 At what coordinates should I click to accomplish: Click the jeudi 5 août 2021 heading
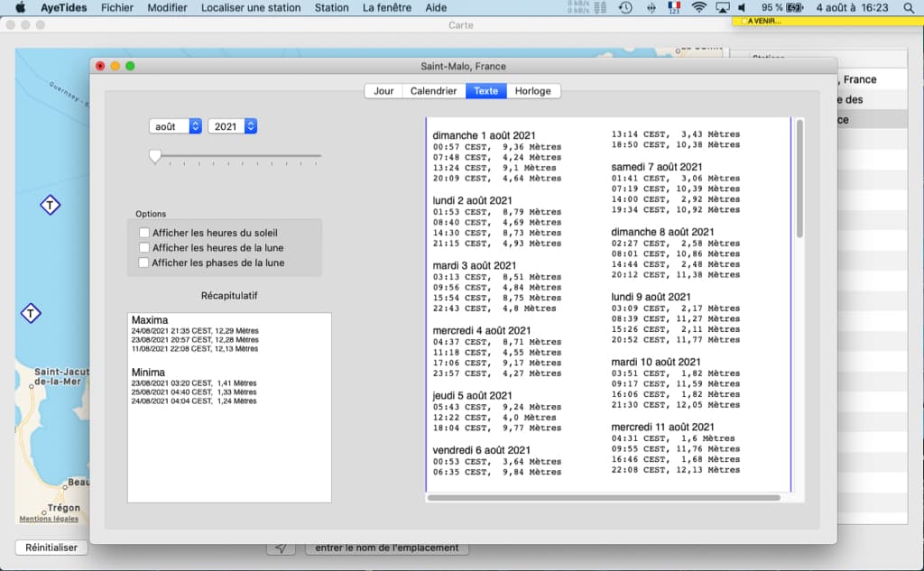473,396
